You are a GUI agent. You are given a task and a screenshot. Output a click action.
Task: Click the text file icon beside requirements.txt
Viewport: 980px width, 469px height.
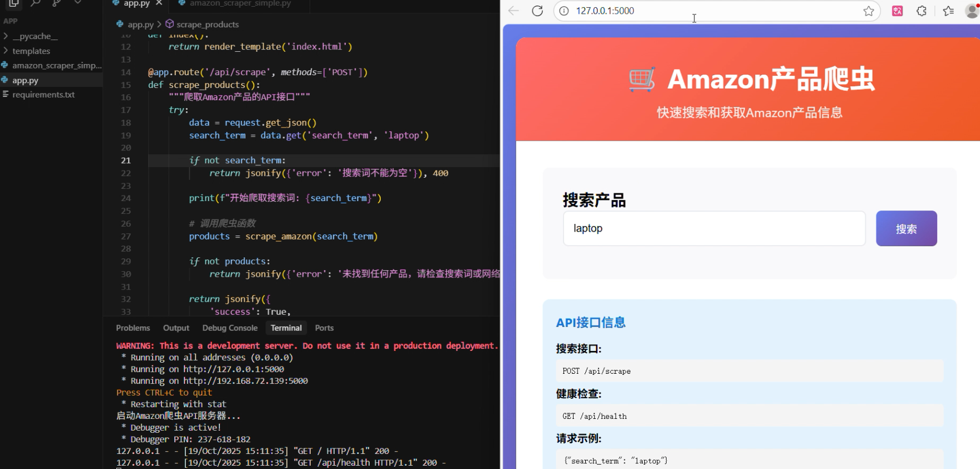click(x=5, y=94)
